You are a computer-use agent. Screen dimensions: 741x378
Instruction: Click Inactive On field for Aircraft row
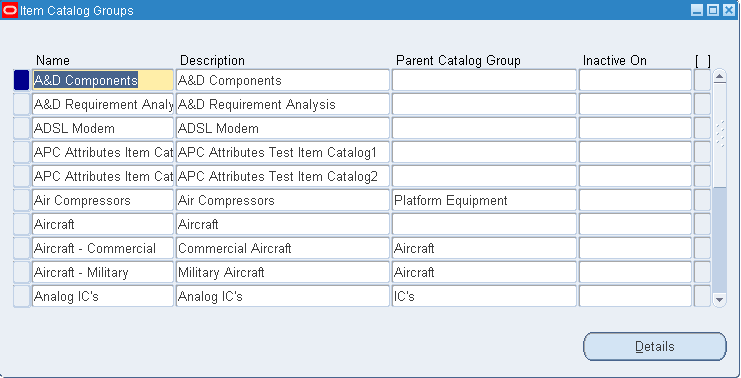[x=635, y=224]
